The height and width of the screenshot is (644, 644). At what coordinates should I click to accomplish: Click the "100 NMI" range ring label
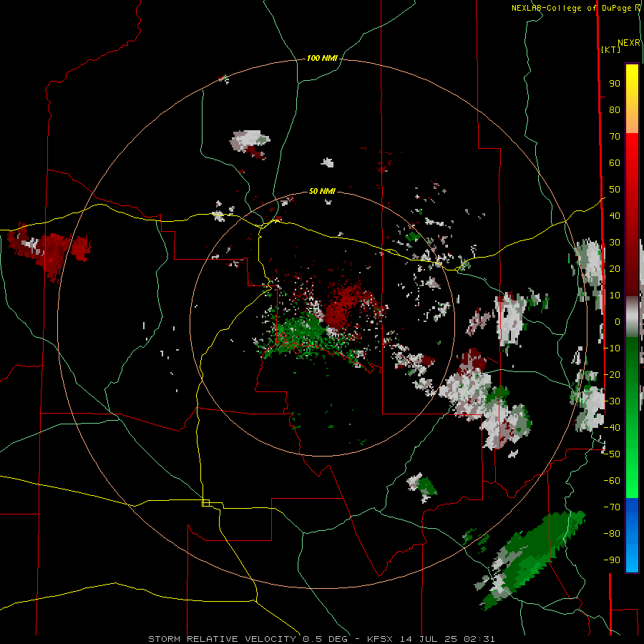[322, 59]
